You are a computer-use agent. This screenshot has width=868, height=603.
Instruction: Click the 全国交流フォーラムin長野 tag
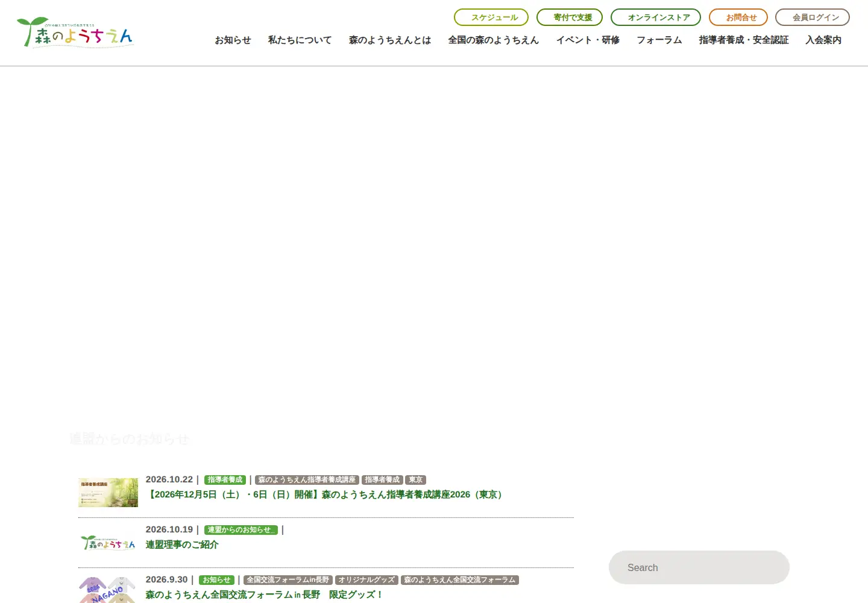pyautogui.click(x=288, y=580)
